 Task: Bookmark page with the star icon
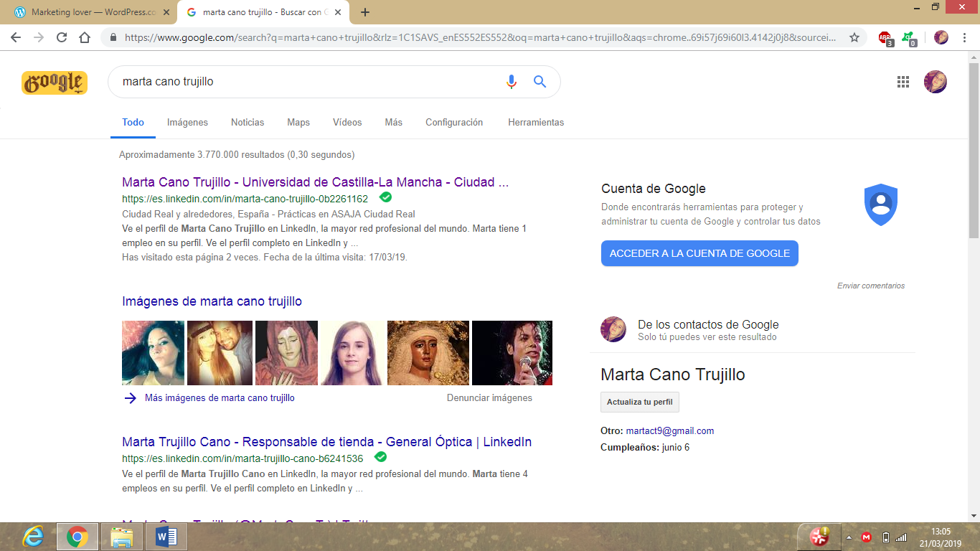(854, 37)
